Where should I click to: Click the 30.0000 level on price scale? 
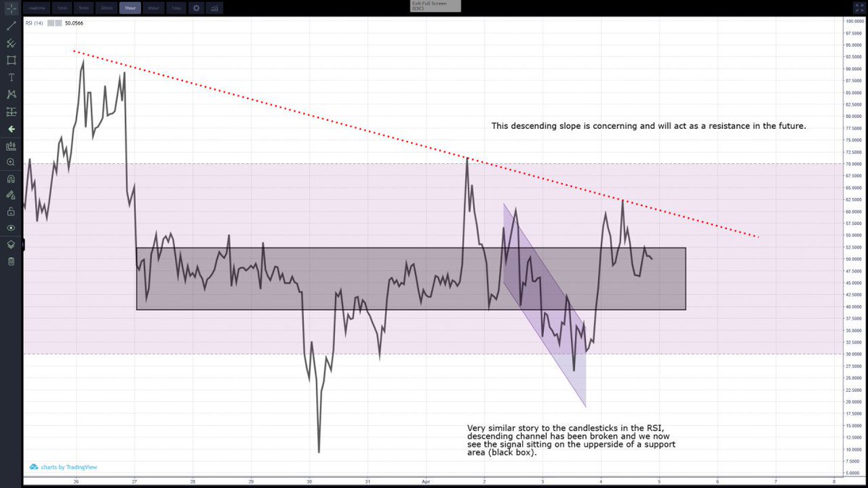click(855, 354)
